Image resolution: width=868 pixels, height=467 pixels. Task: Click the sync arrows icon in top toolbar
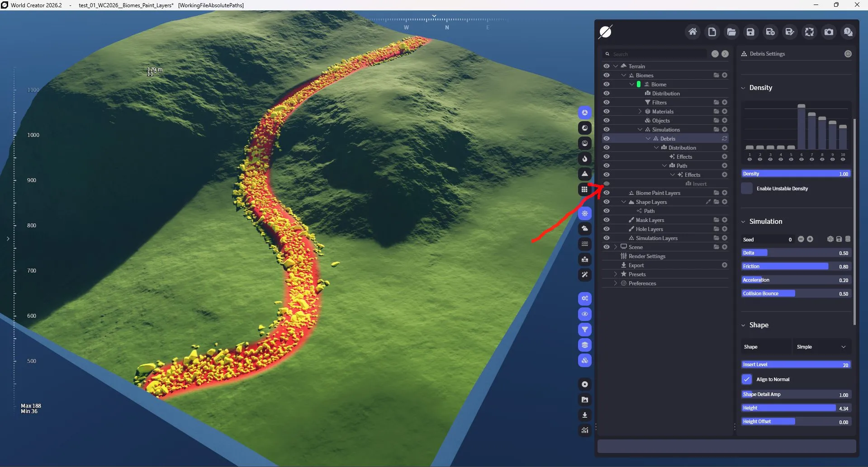(809, 32)
